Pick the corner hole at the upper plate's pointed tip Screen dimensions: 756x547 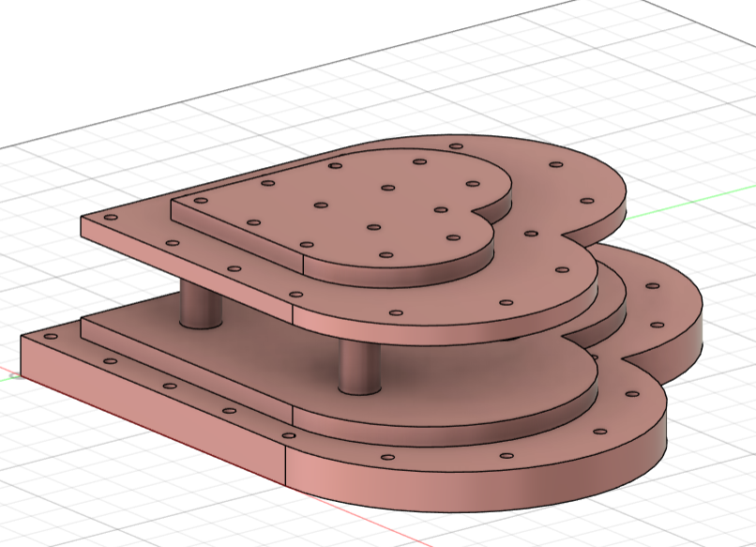[111, 218]
